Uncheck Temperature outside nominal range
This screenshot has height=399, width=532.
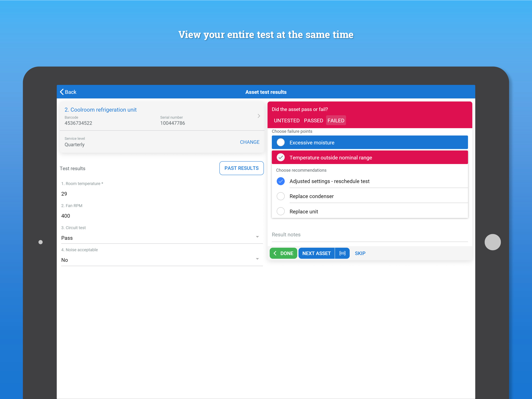click(x=280, y=157)
